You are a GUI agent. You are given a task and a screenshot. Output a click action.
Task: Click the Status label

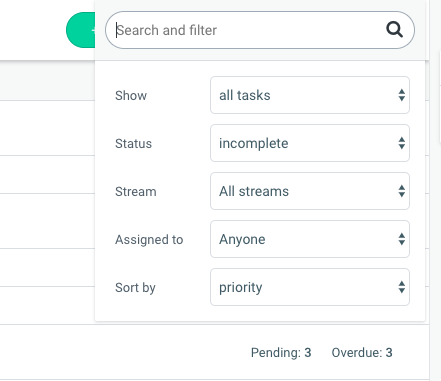133,143
